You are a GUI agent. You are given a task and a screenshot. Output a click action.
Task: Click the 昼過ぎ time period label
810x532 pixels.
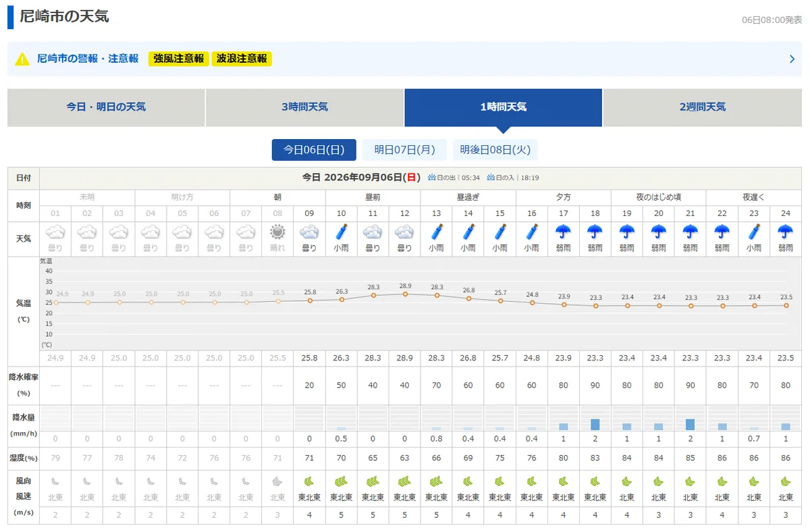[468, 197]
